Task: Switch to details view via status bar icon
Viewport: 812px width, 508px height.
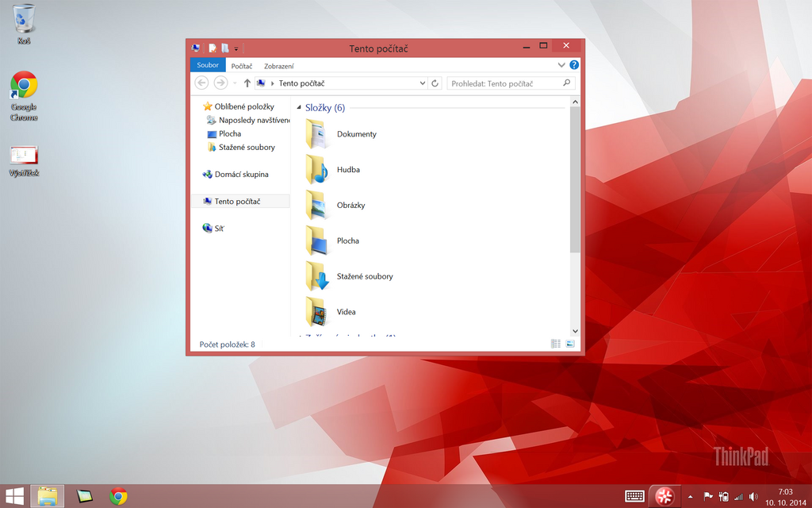Action: click(x=555, y=343)
